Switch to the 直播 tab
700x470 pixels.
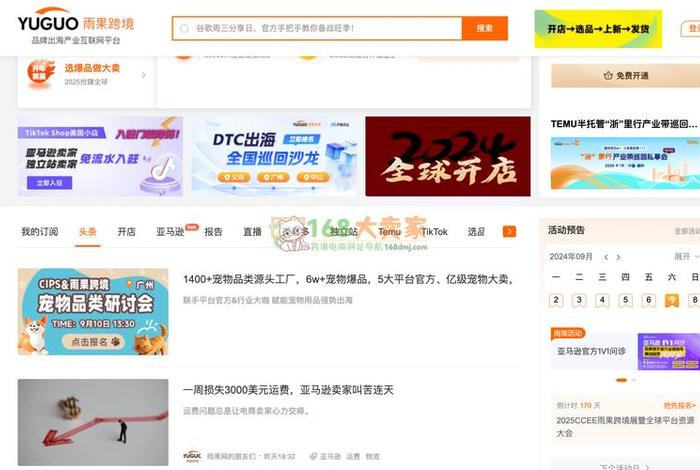click(252, 232)
